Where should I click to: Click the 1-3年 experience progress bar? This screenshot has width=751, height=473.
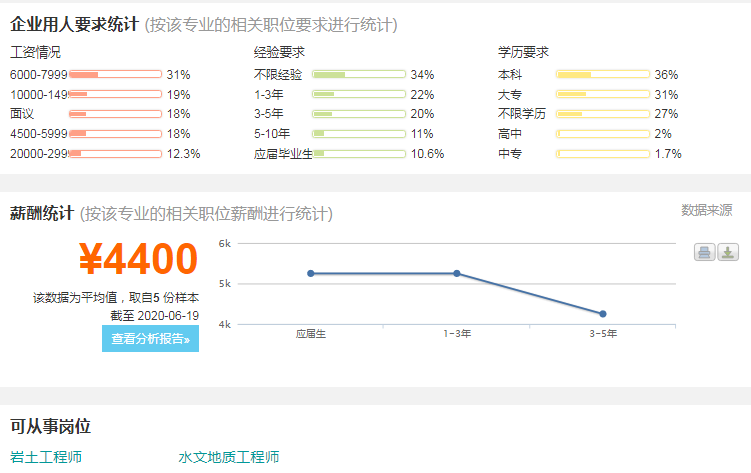coord(359,94)
